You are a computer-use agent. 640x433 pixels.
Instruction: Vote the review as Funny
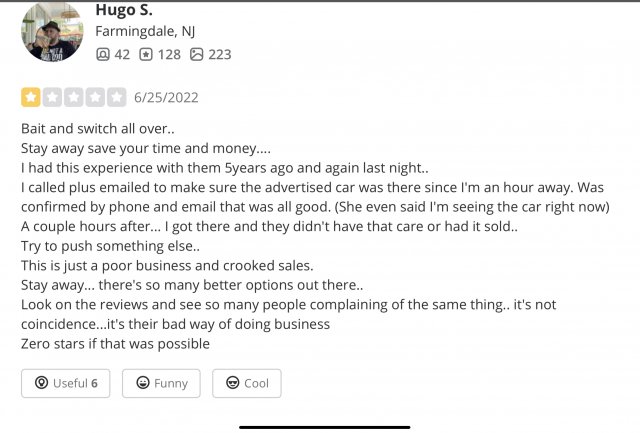pos(161,383)
